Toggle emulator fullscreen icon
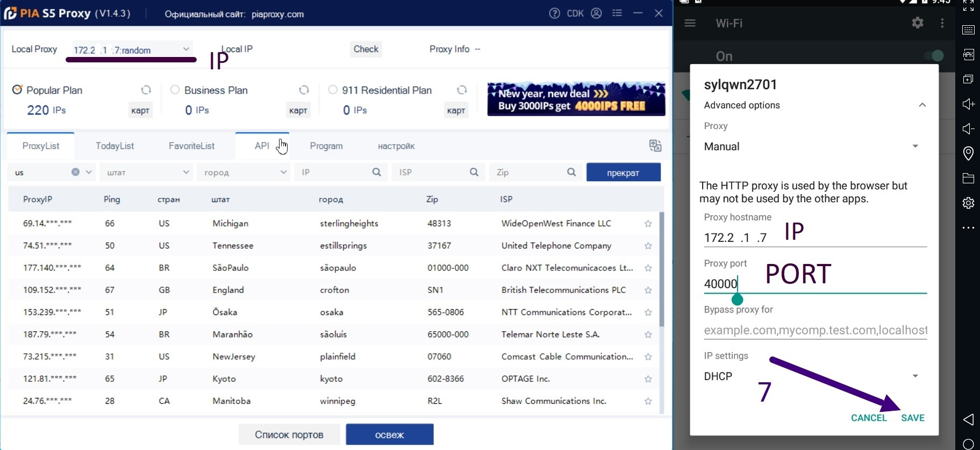Viewport: 980px width, 450px height. click(968, 5)
